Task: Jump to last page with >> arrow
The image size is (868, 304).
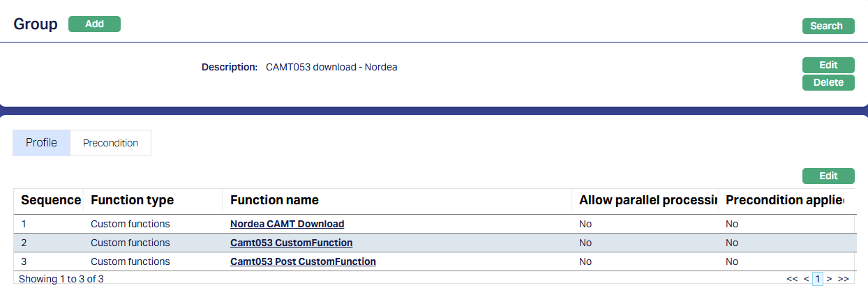Action: pyautogui.click(x=843, y=279)
